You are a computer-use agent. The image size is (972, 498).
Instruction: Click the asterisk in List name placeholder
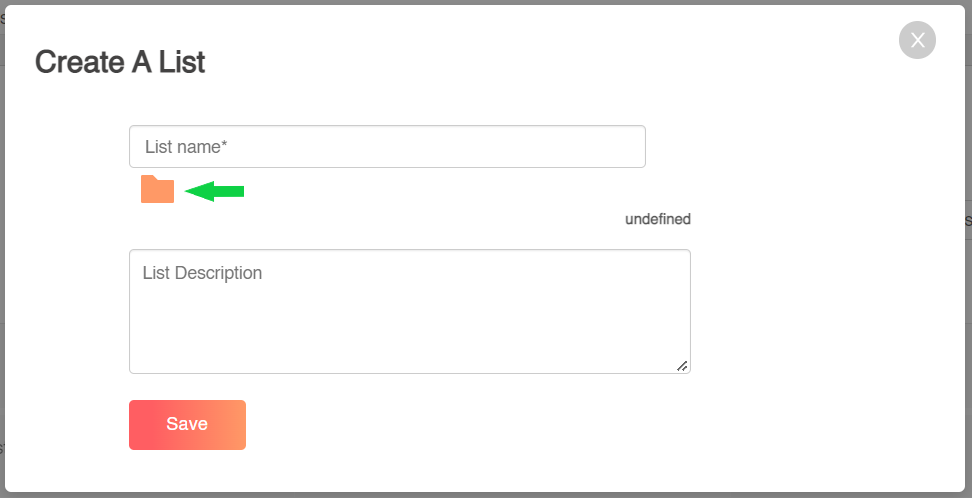[224, 143]
